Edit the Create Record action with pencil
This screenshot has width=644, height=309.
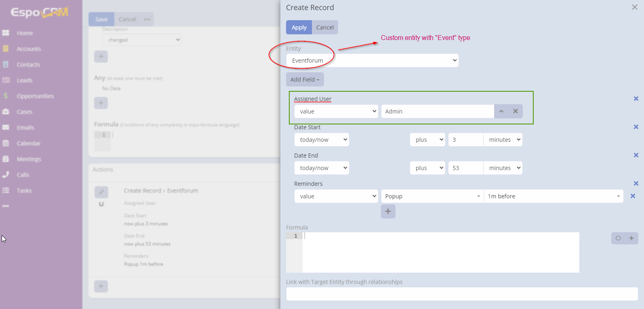(101, 192)
